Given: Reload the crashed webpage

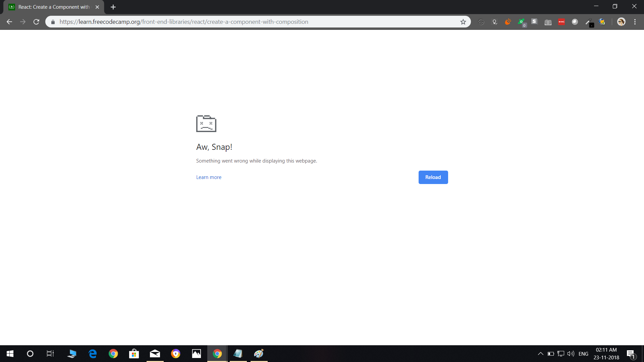Looking at the screenshot, I should 433,177.
